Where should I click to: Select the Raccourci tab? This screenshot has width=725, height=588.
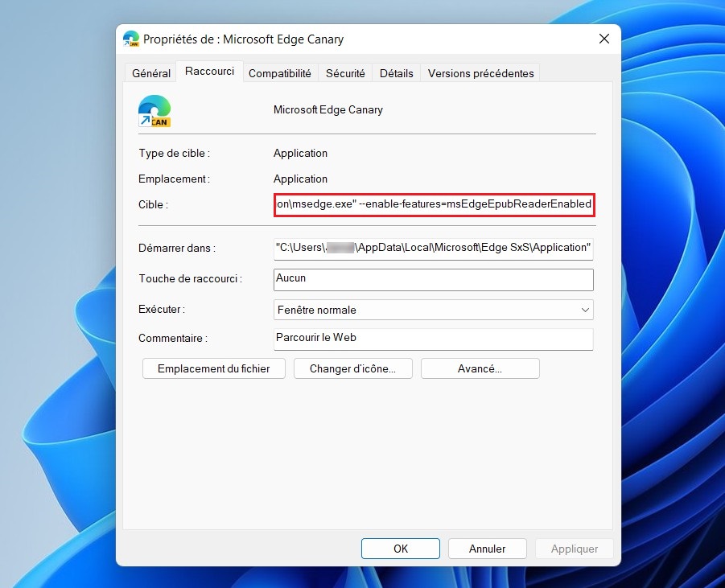click(x=209, y=72)
